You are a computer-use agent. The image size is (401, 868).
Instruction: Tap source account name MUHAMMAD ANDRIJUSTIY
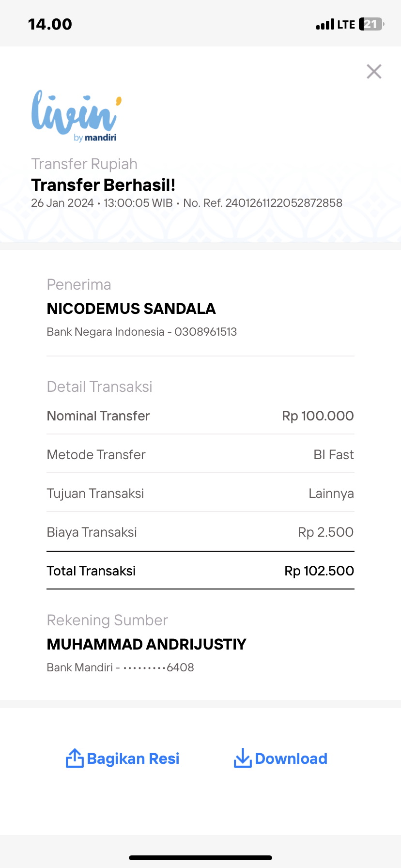tap(147, 644)
